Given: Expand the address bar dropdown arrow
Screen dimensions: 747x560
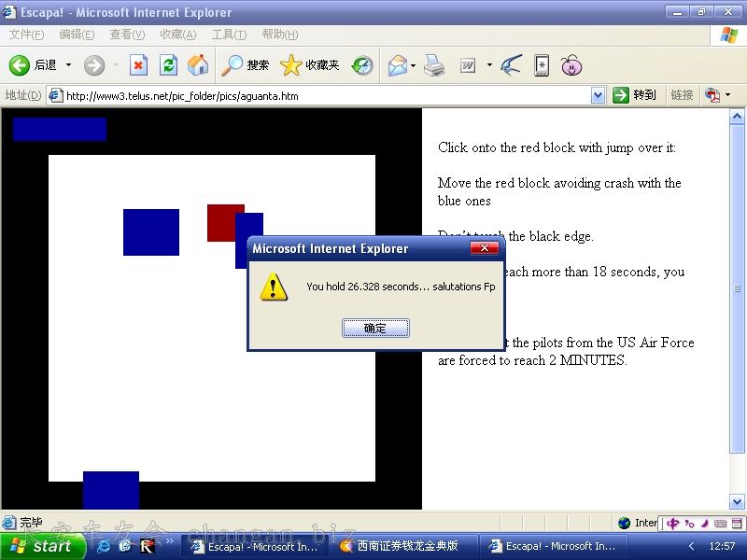Looking at the screenshot, I should tap(599, 95).
